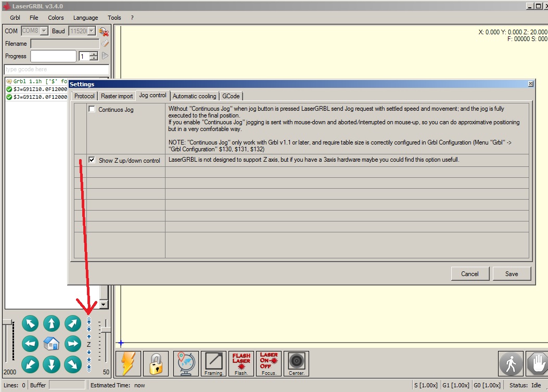Click the globe set-zero position button
Viewport: 548px width, 392px height.
(186, 364)
